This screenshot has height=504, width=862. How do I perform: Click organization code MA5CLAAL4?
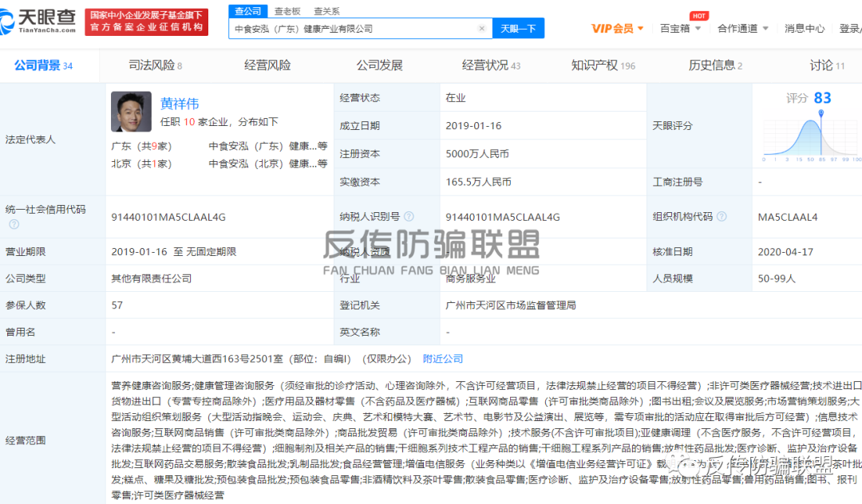coord(788,217)
